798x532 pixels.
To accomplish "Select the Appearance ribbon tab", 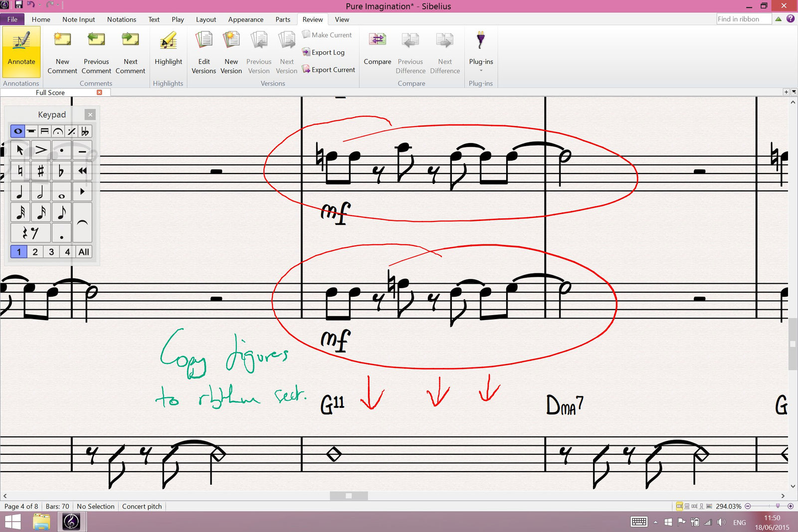I will pos(246,19).
